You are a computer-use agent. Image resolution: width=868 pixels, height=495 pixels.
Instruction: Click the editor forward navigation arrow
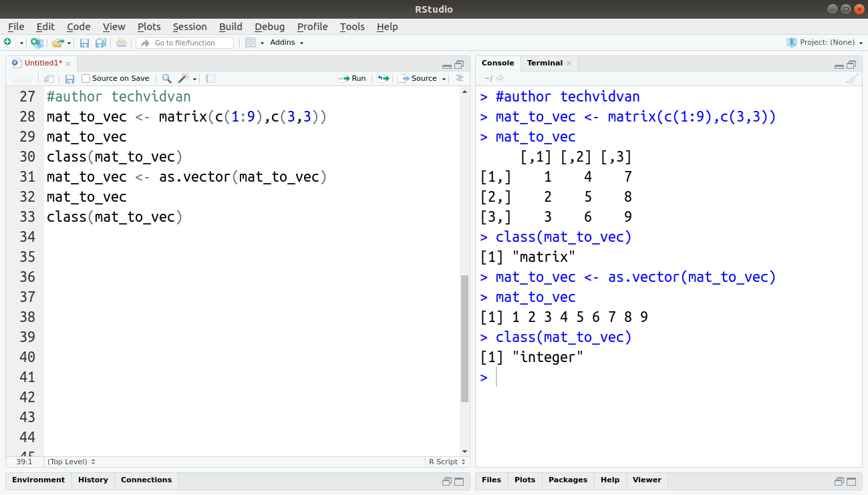(28, 78)
